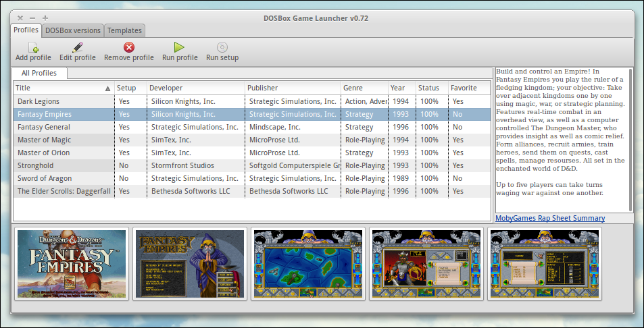Image resolution: width=644 pixels, height=328 pixels.
Task: Click the Title sort arrow indicator
Action: click(x=107, y=88)
